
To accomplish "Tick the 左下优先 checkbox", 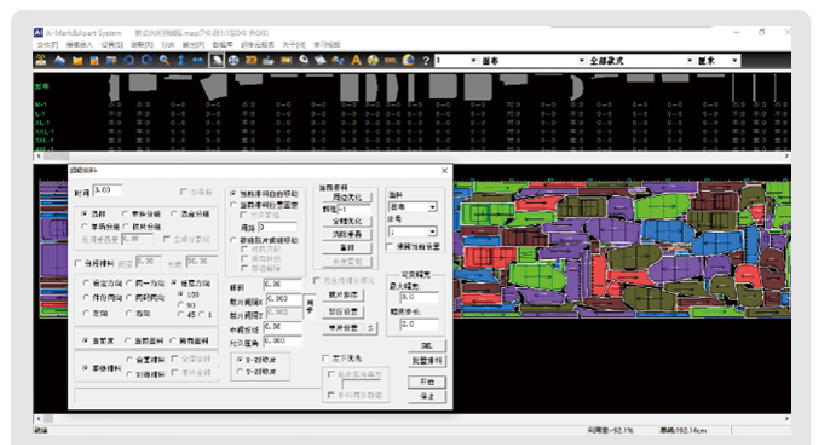I will (326, 358).
